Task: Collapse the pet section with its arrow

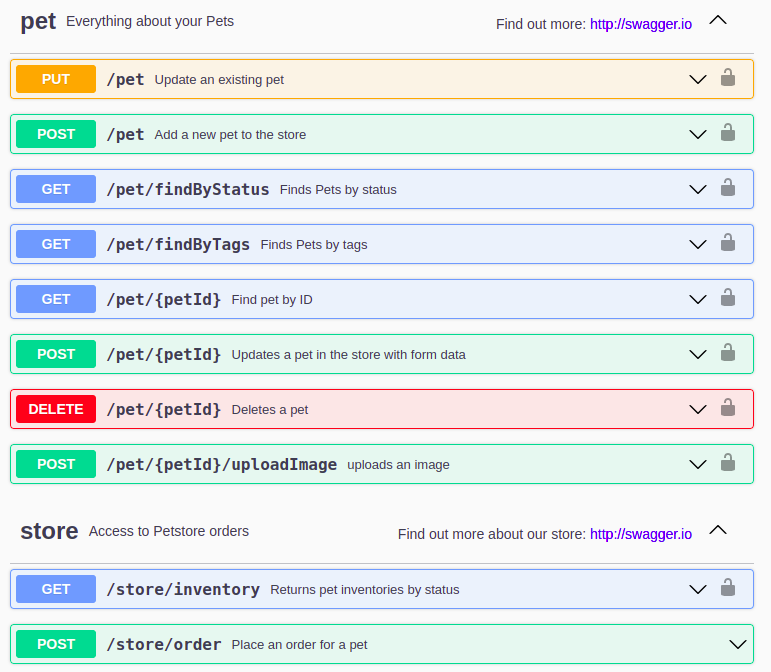Action: [x=717, y=20]
